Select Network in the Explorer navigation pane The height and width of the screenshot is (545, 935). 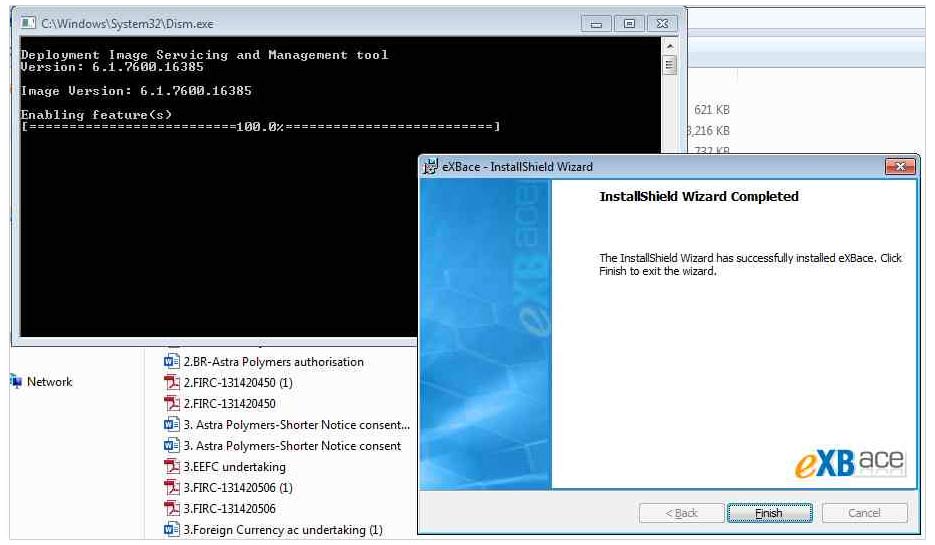pos(49,382)
